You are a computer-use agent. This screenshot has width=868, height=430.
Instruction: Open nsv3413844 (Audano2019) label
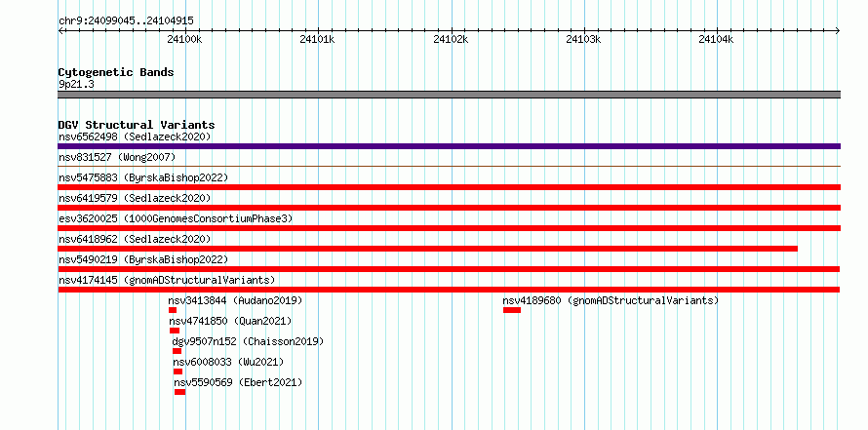click(235, 300)
